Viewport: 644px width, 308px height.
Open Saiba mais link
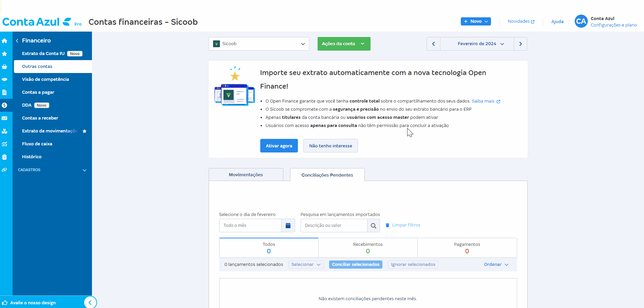click(x=486, y=101)
